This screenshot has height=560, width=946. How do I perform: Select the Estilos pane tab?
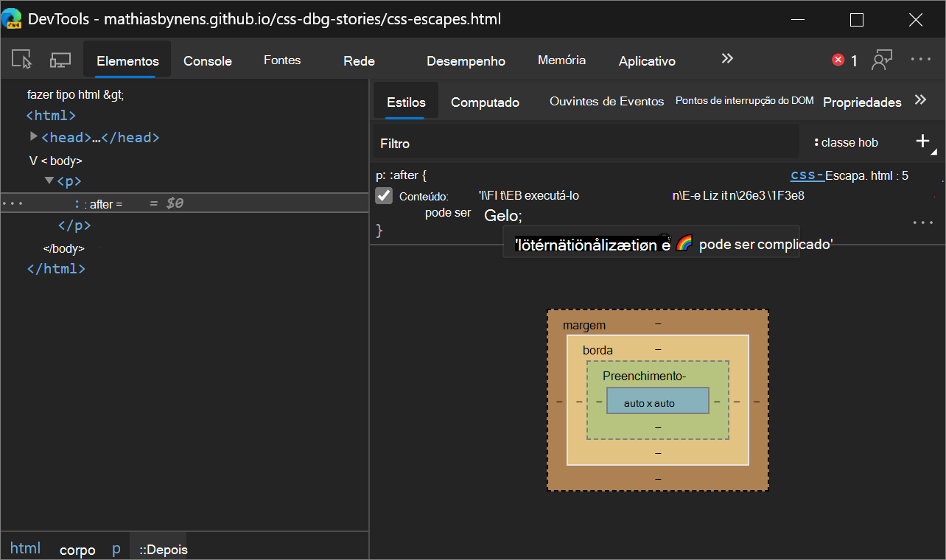pos(406,102)
